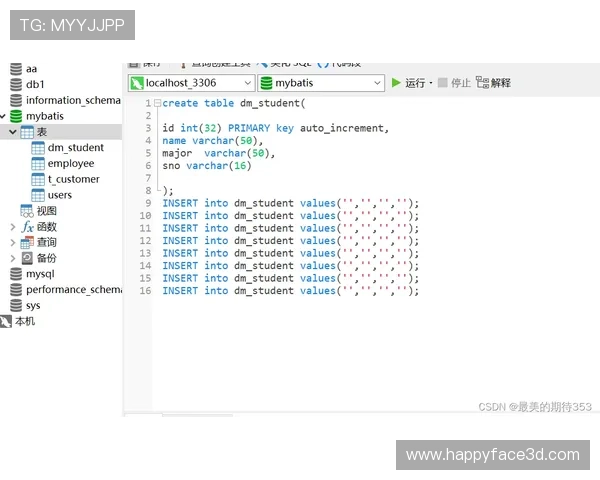Select the t_customer table name

(x=73, y=179)
